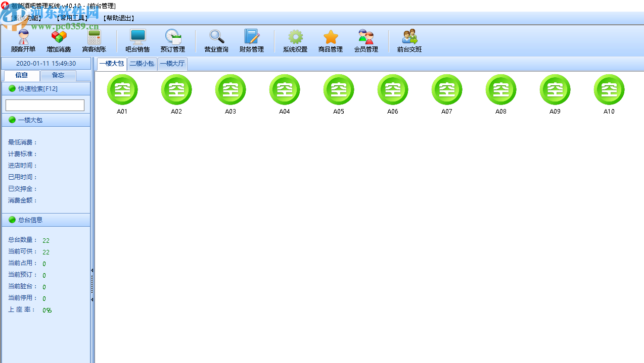Image resolution: width=644 pixels, height=363 pixels.
Task: Focus the quick search input field
Action: (x=45, y=105)
